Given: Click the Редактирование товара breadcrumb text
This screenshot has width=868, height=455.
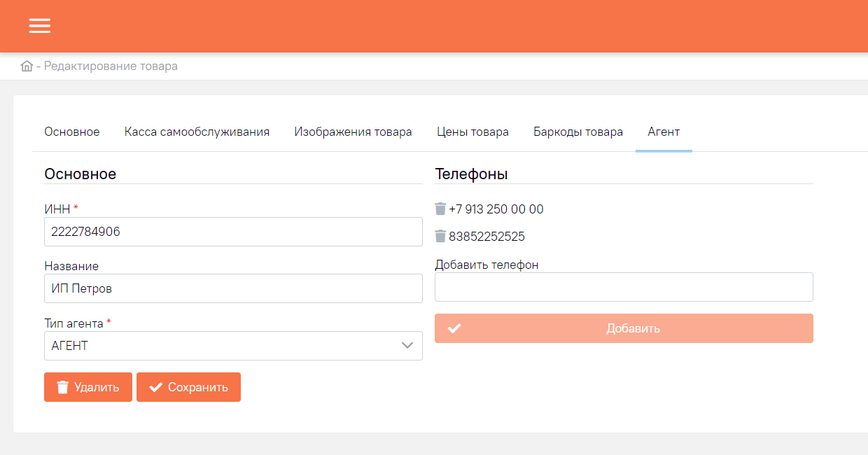Looking at the screenshot, I should 111,66.
